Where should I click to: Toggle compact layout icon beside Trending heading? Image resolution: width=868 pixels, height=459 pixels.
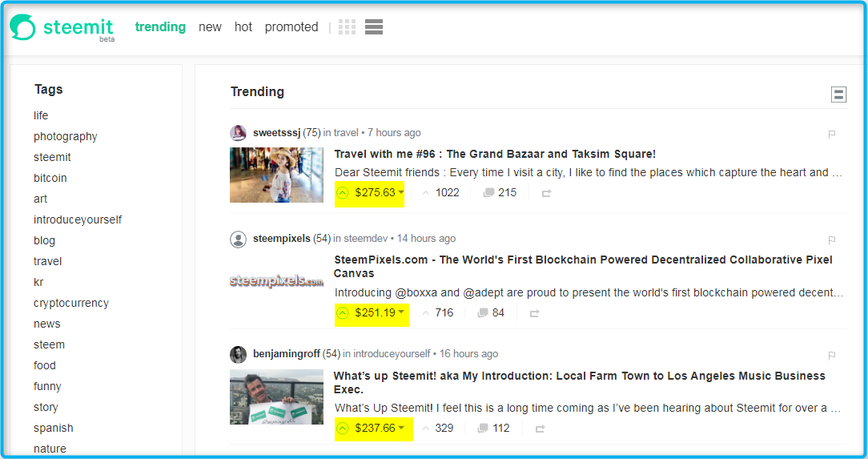tap(838, 95)
